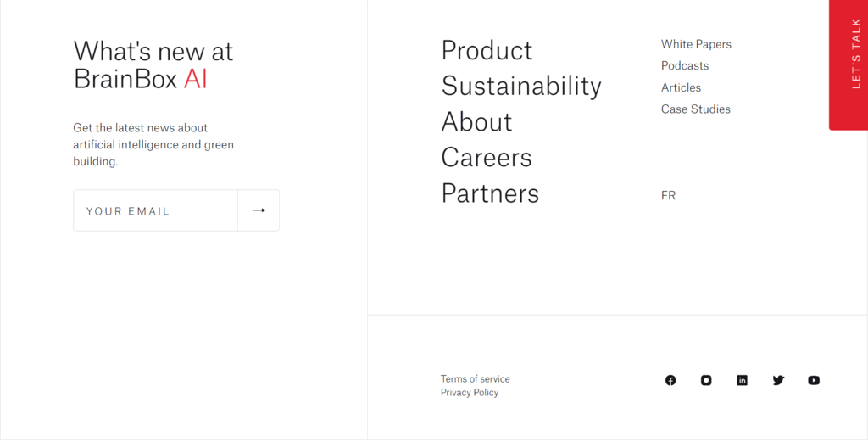
Task: Open the Instagram social icon
Action: pos(706,380)
